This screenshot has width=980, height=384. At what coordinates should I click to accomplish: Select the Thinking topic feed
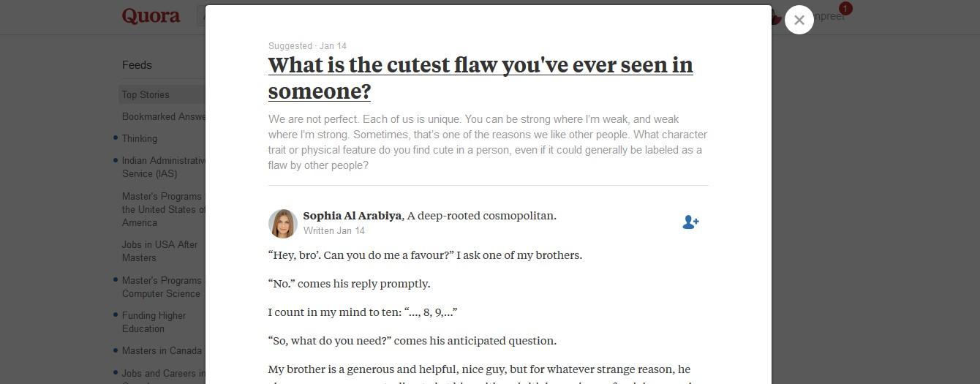pos(139,138)
